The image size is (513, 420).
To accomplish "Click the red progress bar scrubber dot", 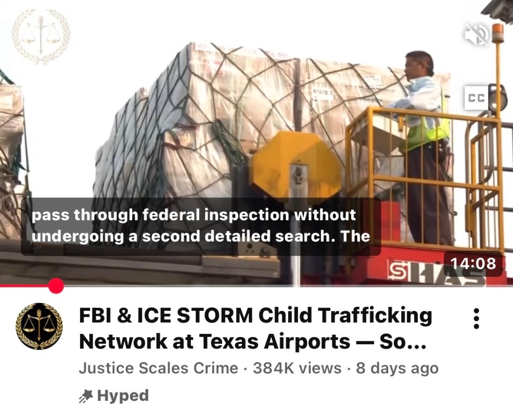I will pos(56,286).
